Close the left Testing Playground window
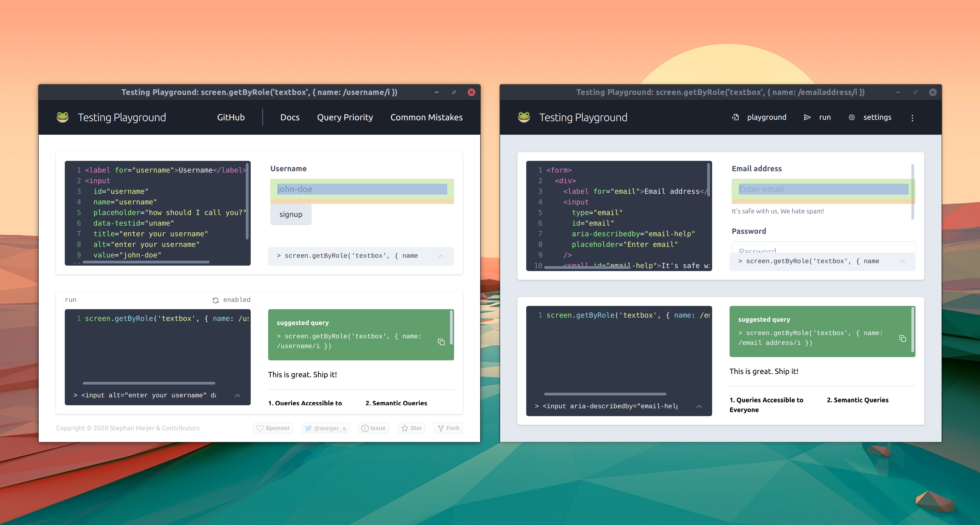This screenshot has height=525, width=980. tap(471, 92)
